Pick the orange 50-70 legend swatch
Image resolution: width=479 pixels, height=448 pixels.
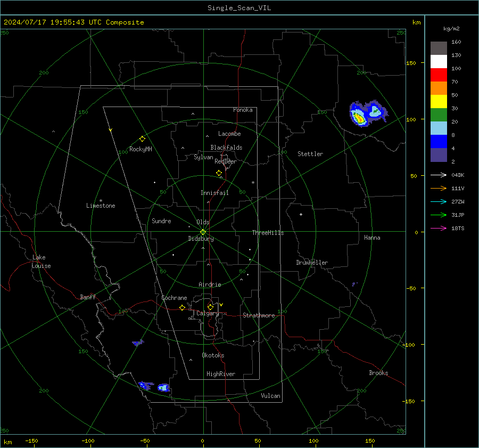[x=439, y=88]
